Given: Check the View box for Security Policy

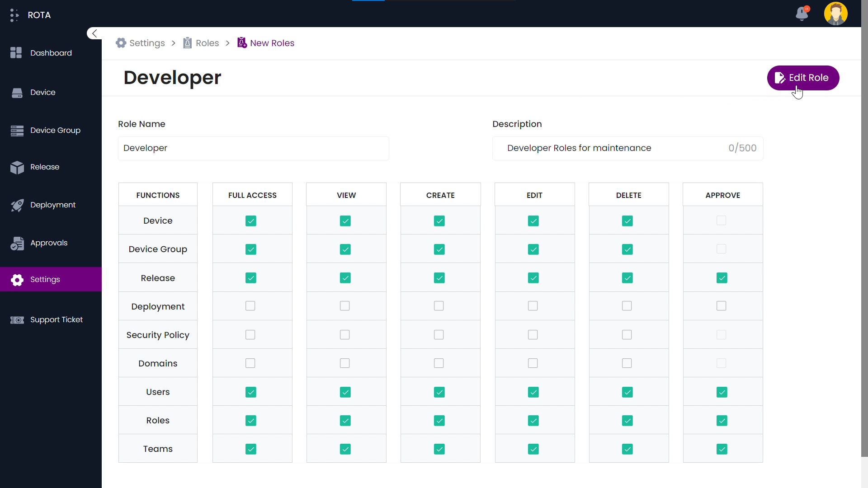Looking at the screenshot, I should 345,335.
